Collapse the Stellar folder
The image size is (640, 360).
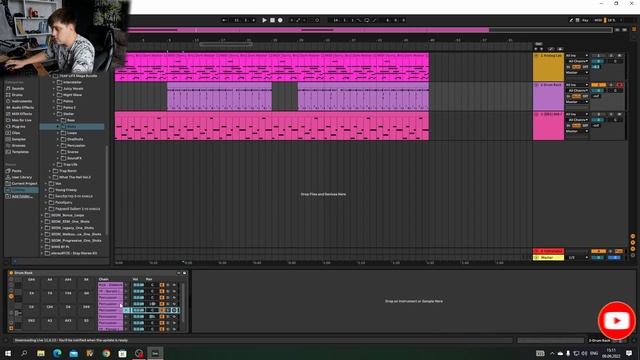click(54, 114)
